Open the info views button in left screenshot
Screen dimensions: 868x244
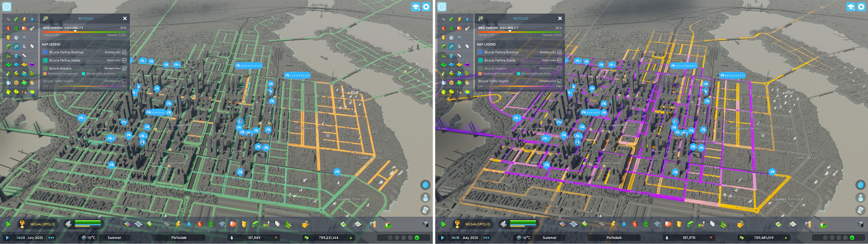[7, 7]
